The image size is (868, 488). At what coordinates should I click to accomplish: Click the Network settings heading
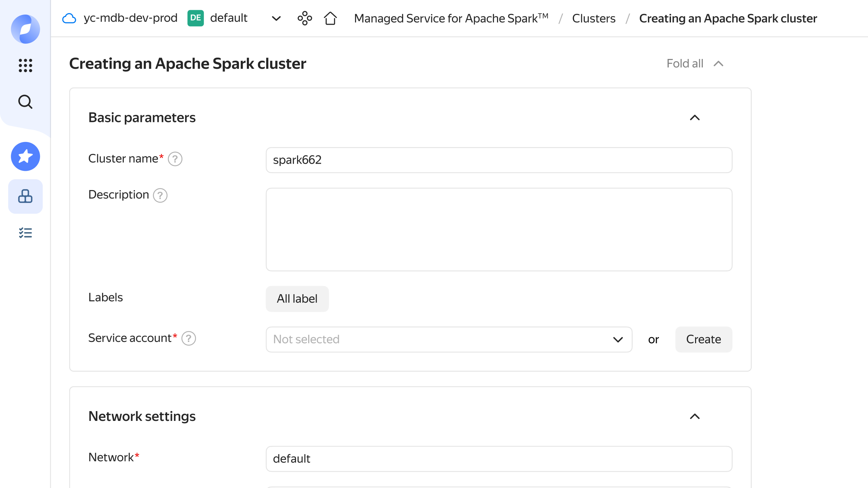[x=142, y=416]
